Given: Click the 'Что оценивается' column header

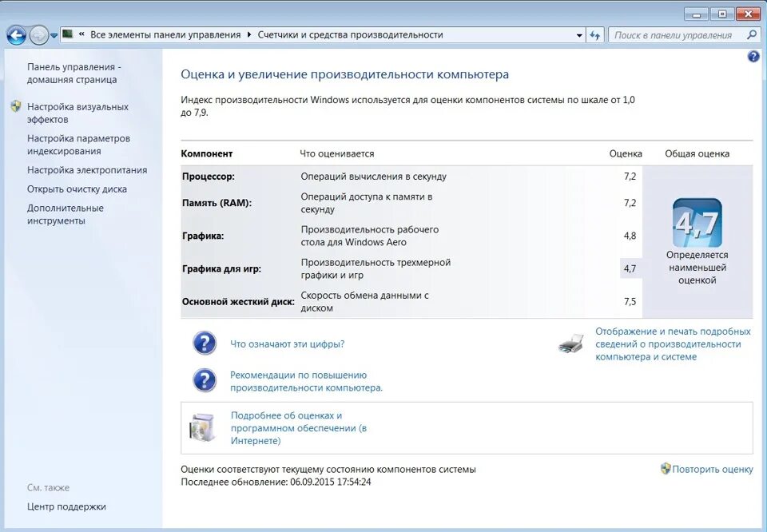Looking at the screenshot, I should pyautogui.click(x=337, y=153).
